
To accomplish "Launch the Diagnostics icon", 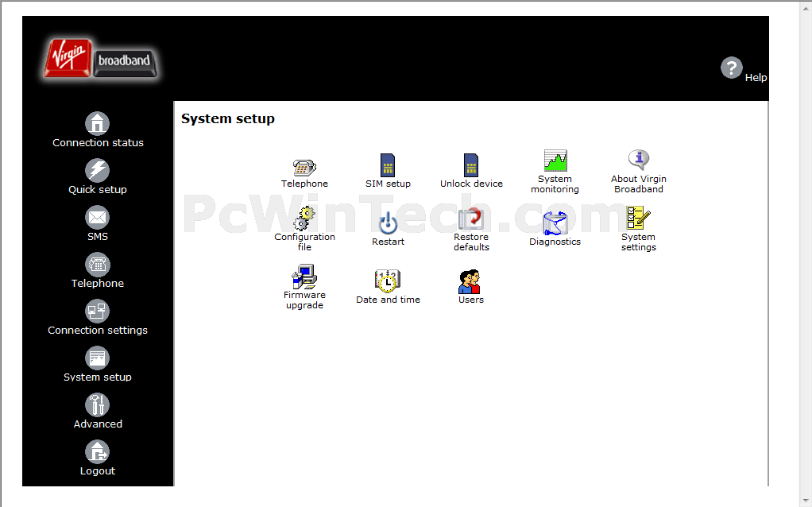I will click(x=555, y=223).
